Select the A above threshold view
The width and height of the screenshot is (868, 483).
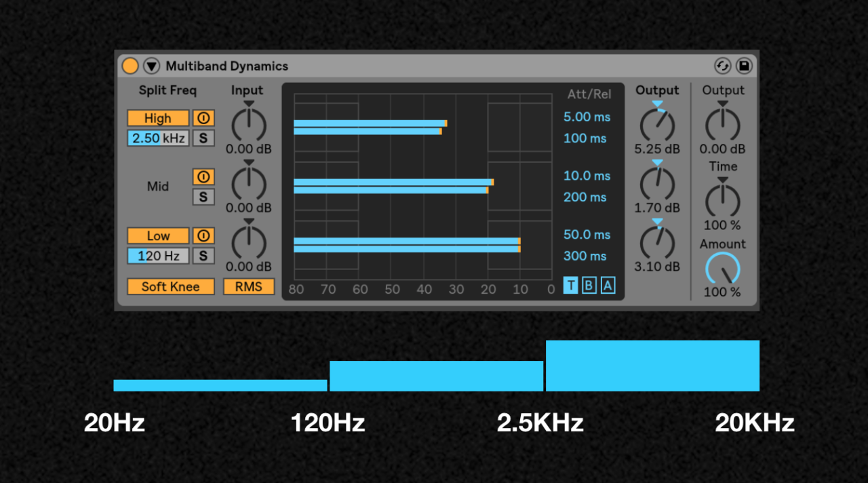(607, 285)
